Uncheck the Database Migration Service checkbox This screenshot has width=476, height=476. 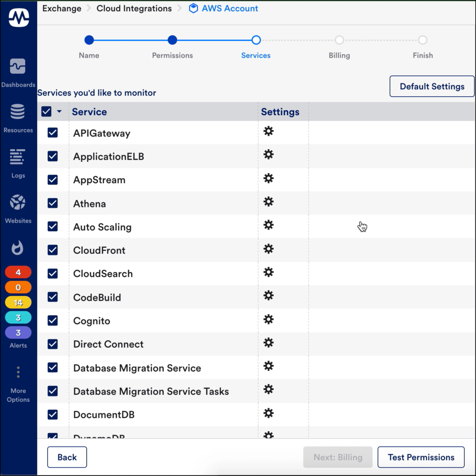click(53, 368)
